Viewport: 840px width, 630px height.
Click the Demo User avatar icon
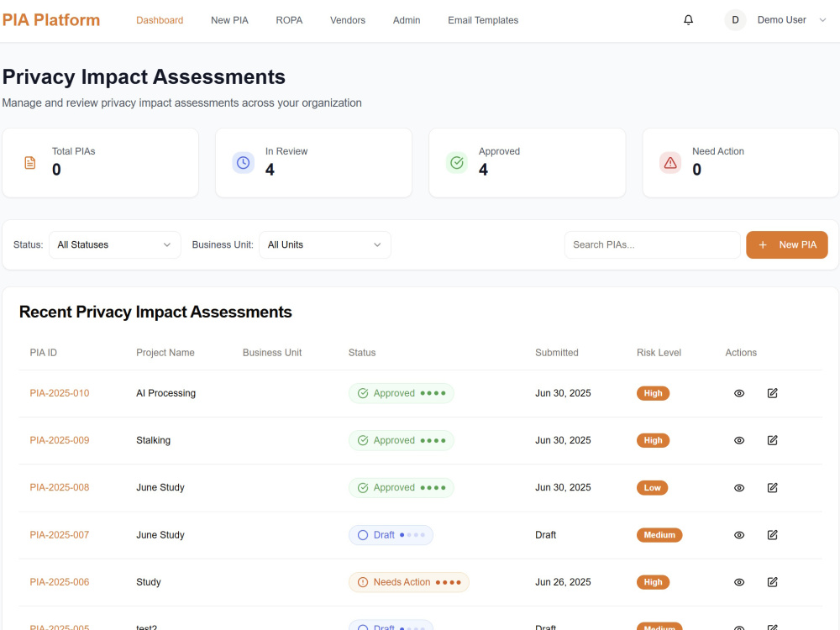735,20
